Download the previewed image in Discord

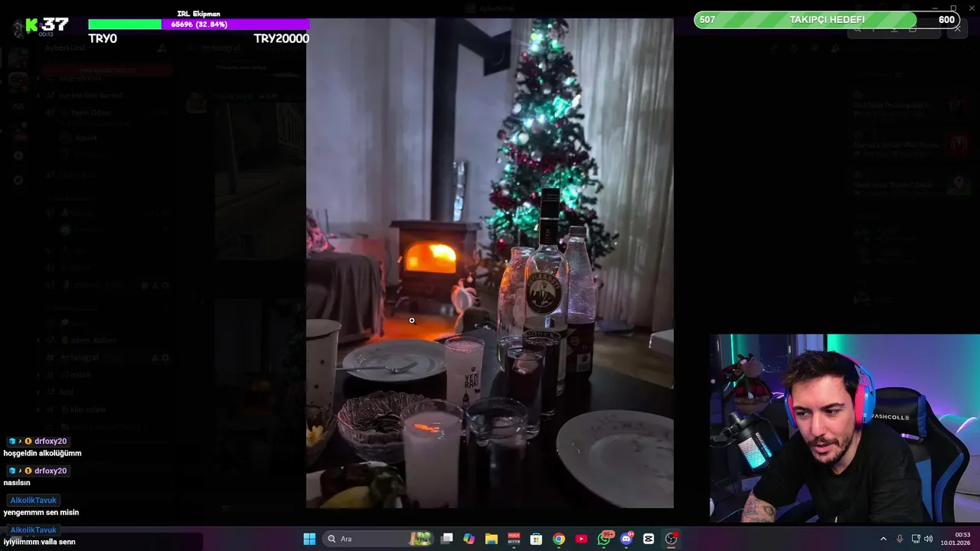tap(894, 28)
